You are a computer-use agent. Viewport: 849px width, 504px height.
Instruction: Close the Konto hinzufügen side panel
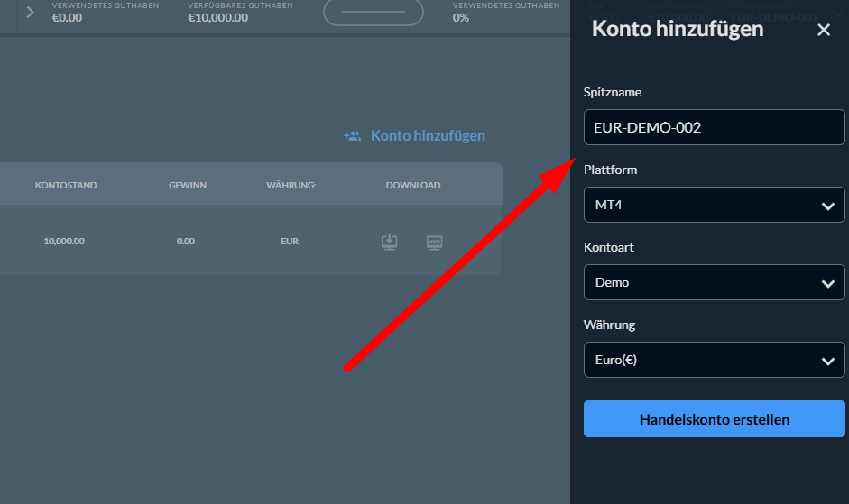click(x=823, y=30)
